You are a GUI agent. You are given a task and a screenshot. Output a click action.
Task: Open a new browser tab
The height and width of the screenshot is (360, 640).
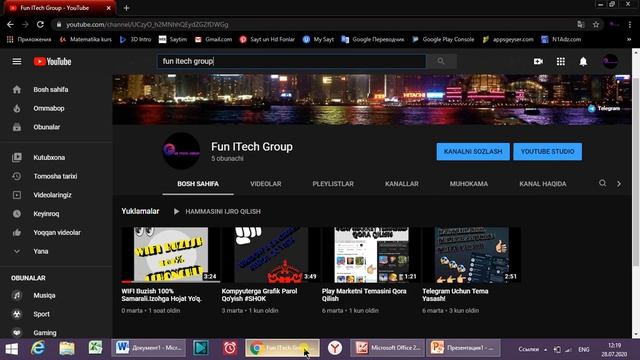tap(127, 8)
